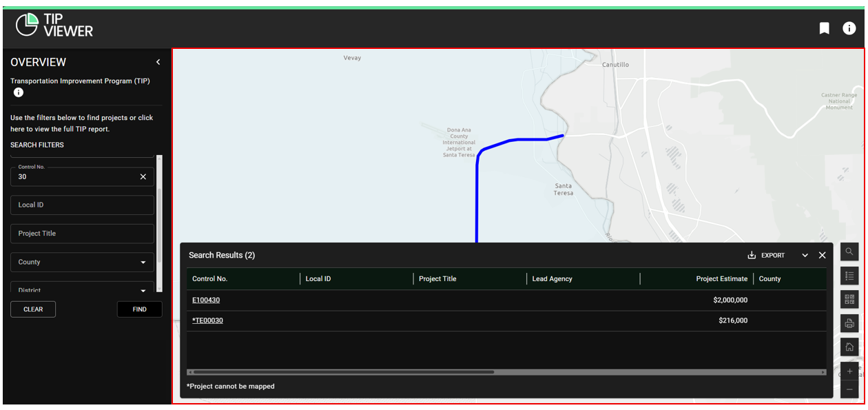Image resolution: width=868 pixels, height=410 pixels.
Task: Open the map print tool
Action: pos(849,323)
